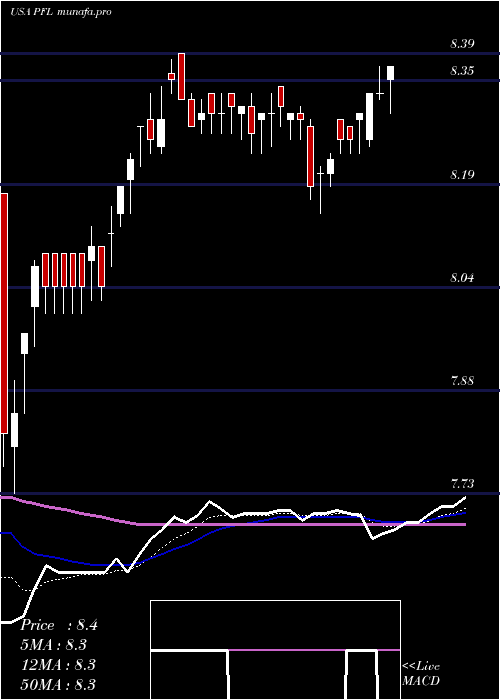Click the '50MA : 8.3' readout

(58, 684)
